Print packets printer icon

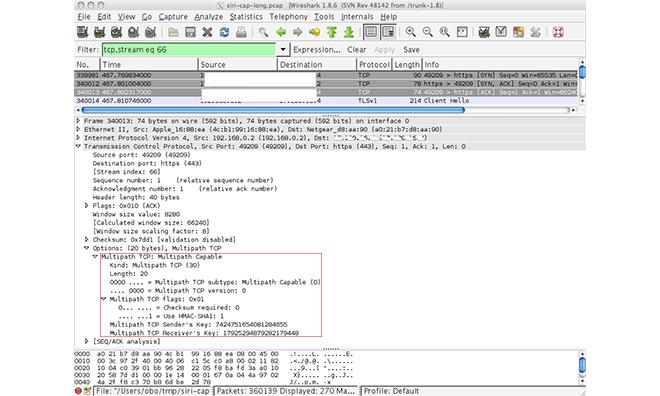click(241, 32)
